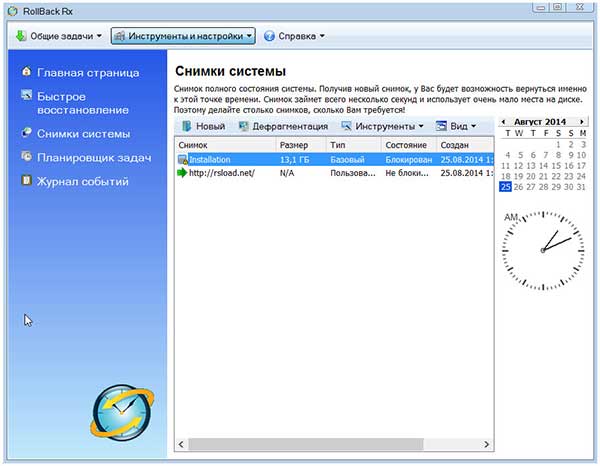Create a snapshot with Новый button
The image size is (600, 466).
click(x=203, y=126)
